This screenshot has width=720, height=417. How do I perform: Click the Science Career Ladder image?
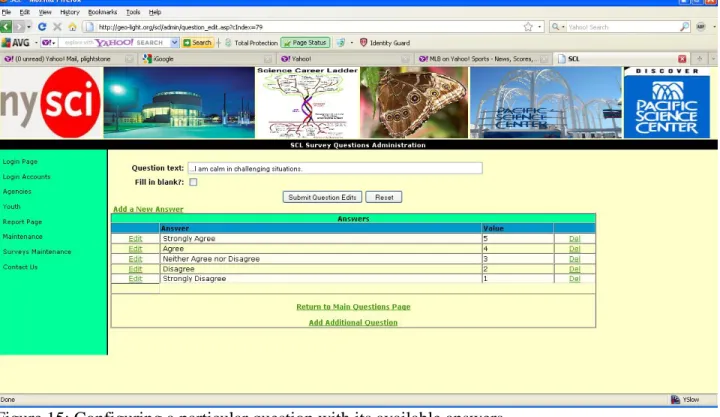point(307,102)
